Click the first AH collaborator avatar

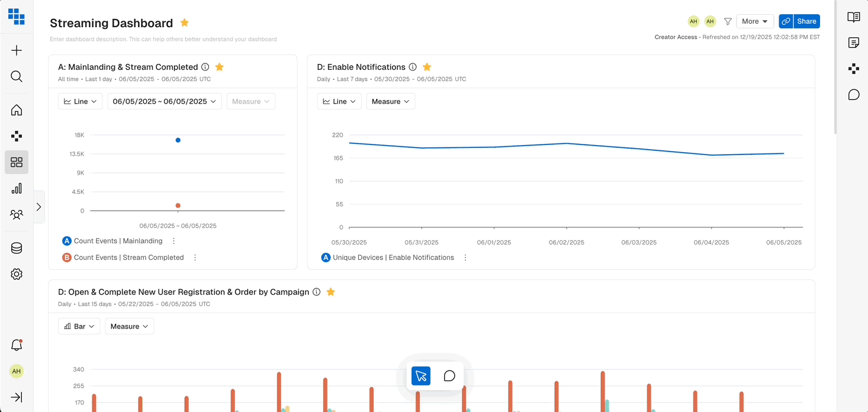[x=693, y=21]
